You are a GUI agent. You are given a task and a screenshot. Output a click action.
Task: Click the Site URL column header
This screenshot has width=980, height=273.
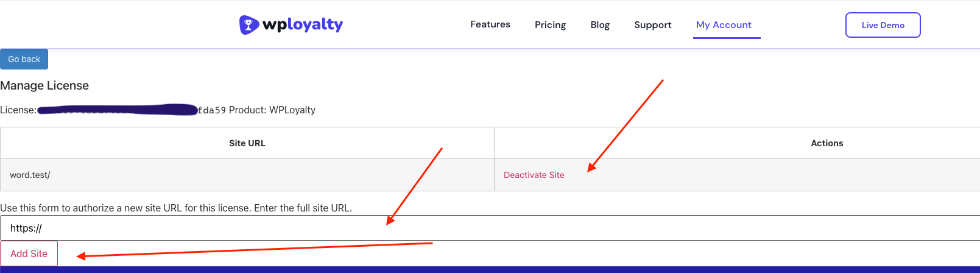tap(247, 143)
